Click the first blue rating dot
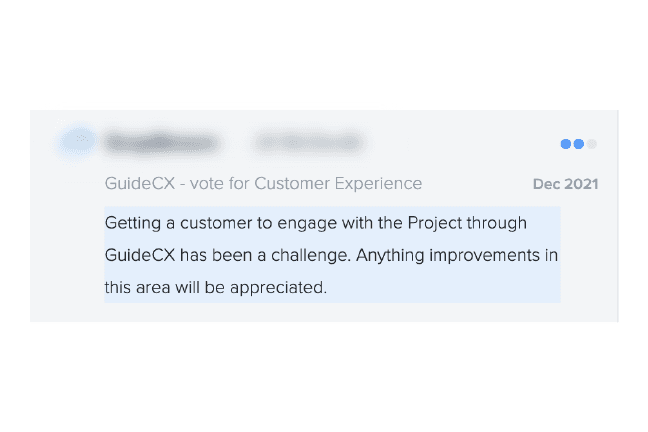This screenshot has height=432, width=648. click(x=566, y=144)
